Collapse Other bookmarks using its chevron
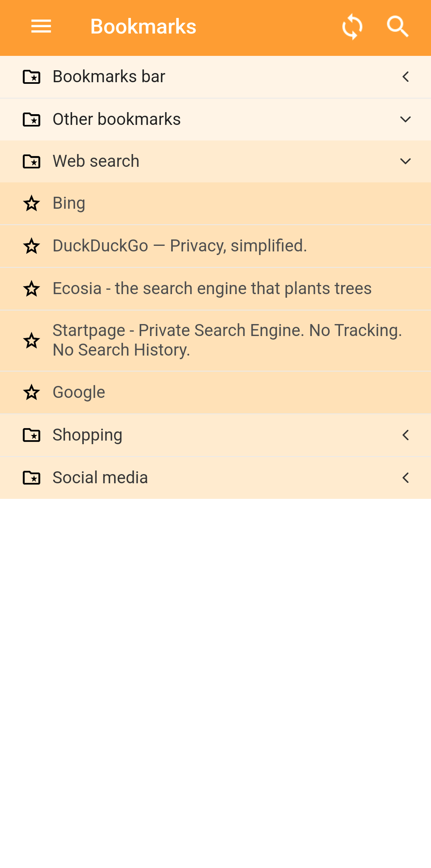This screenshot has width=431, height=868. click(405, 119)
